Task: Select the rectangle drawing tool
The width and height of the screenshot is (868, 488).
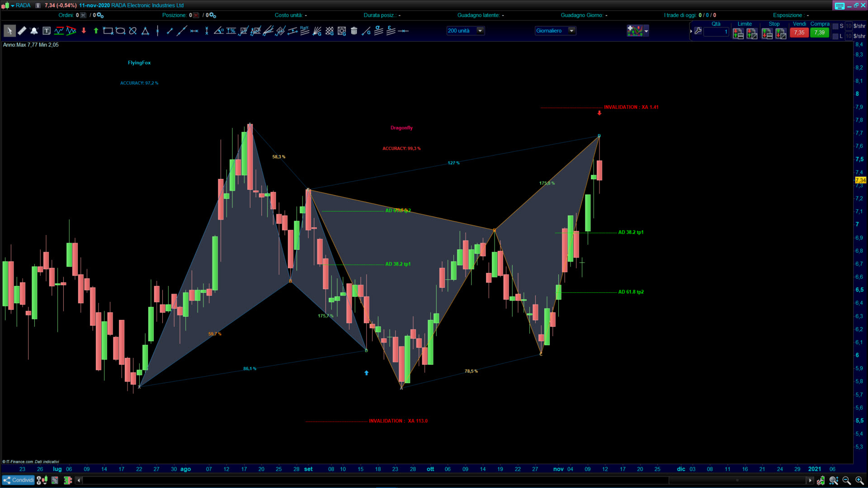Action: [x=108, y=31]
